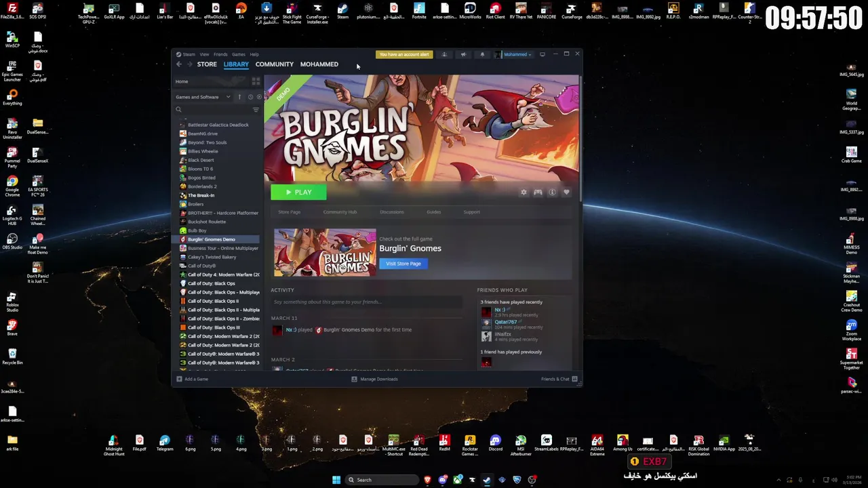Click the Home button in library sidebar
Image resolution: width=868 pixels, height=488 pixels.
[182, 81]
